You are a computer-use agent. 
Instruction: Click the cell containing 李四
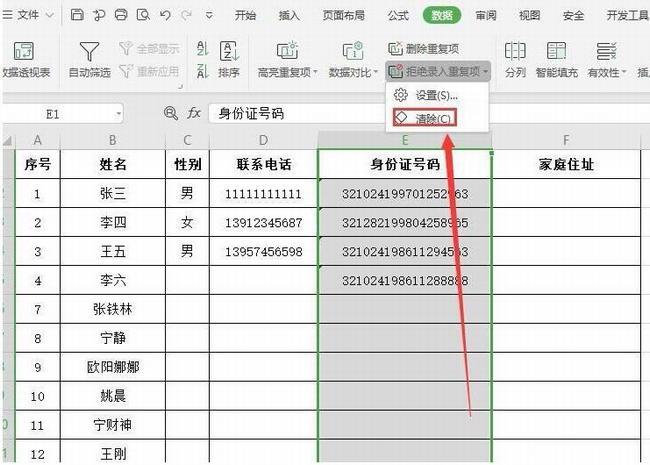coord(113,223)
